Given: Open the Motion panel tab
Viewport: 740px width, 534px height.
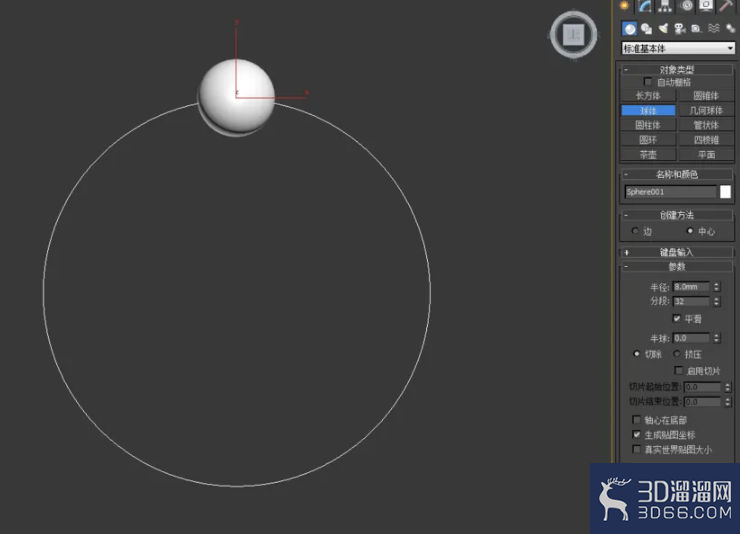Looking at the screenshot, I should 686,6.
